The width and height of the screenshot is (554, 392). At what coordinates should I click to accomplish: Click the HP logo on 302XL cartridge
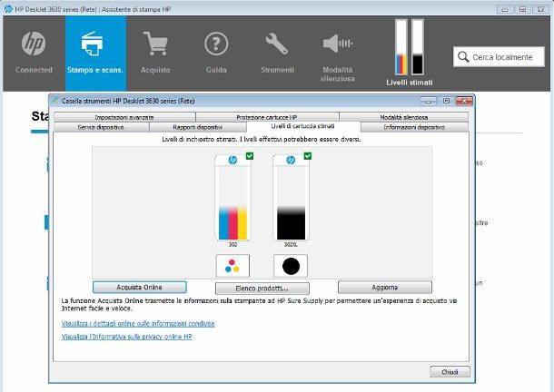(291, 160)
